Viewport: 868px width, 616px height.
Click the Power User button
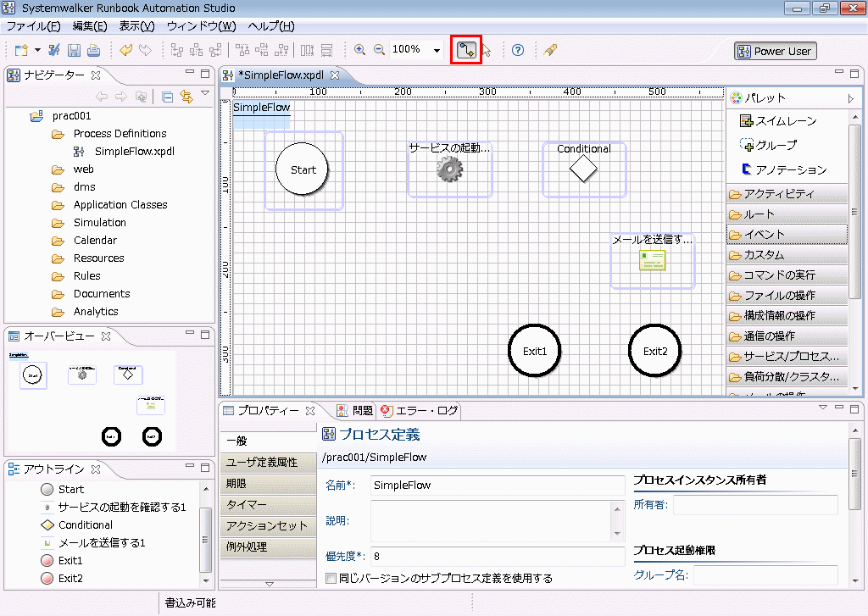click(776, 51)
